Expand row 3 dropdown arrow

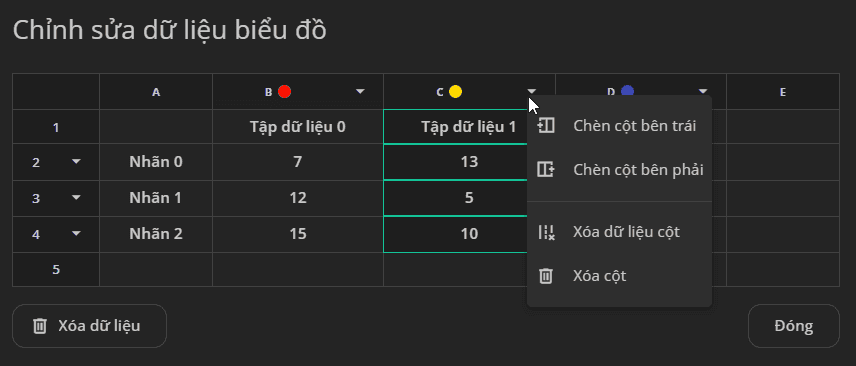tap(76, 198)
